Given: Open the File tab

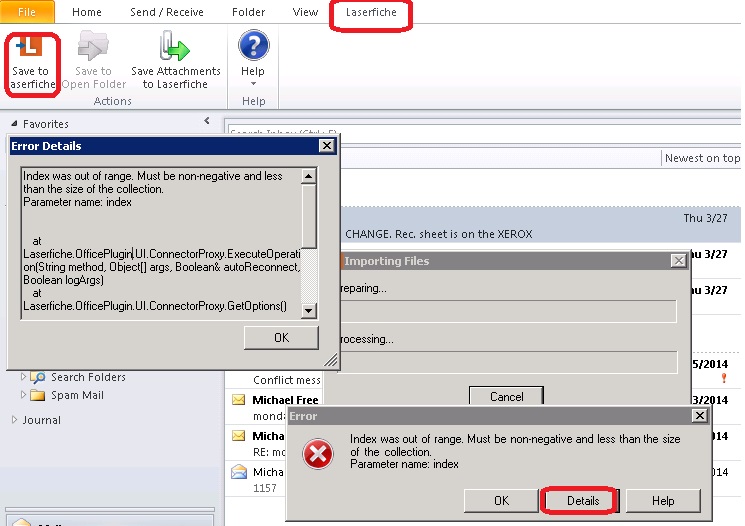Looking at the screenshot, I should 27,12.
